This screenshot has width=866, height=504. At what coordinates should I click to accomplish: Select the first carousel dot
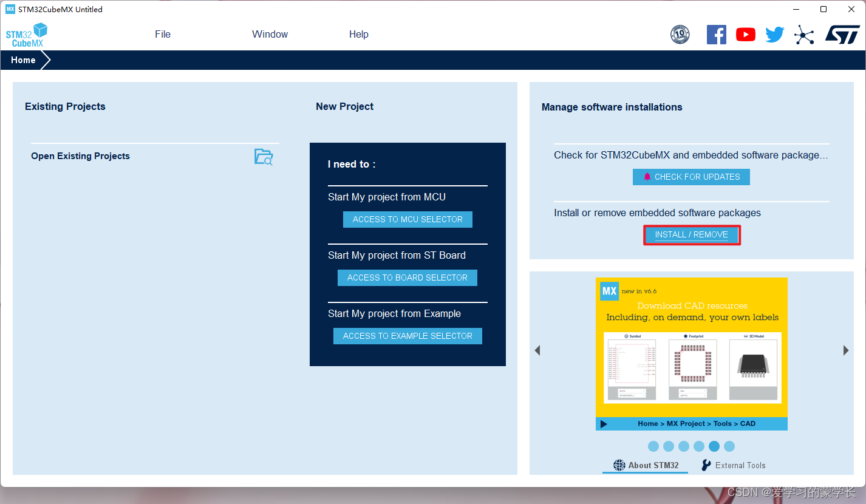[653, 446]
